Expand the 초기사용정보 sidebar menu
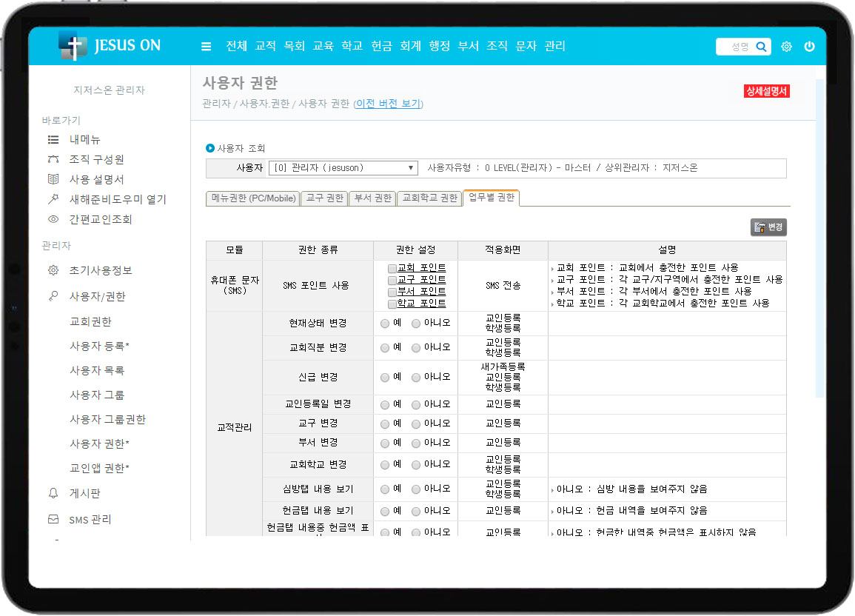The width and height of the screenshot is (855, 616). coord(100,270)
